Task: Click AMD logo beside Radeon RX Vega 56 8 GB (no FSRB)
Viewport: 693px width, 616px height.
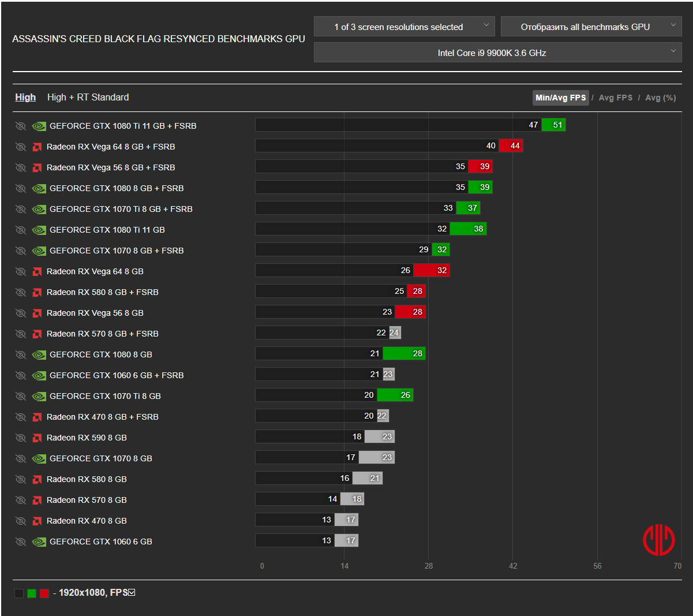Action: pos(37,313)
